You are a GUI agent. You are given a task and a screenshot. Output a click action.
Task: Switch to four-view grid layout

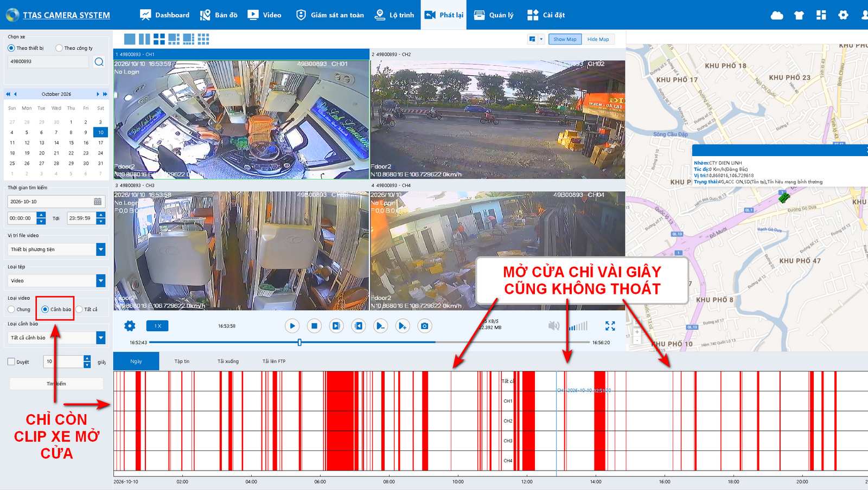[159, 39]
